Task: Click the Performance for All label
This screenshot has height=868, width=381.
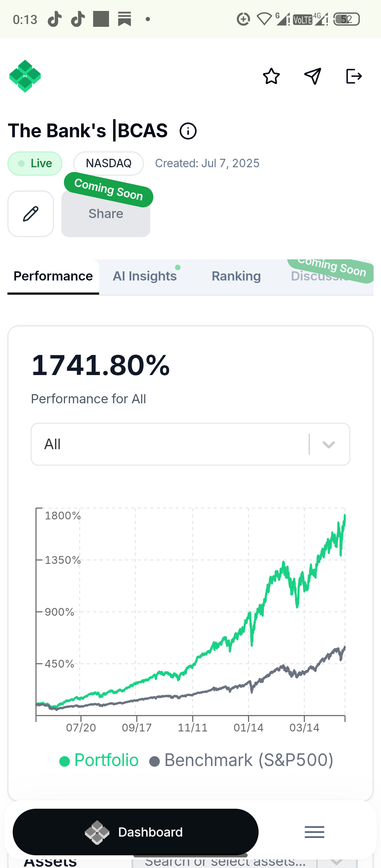Action: point(89,399)
